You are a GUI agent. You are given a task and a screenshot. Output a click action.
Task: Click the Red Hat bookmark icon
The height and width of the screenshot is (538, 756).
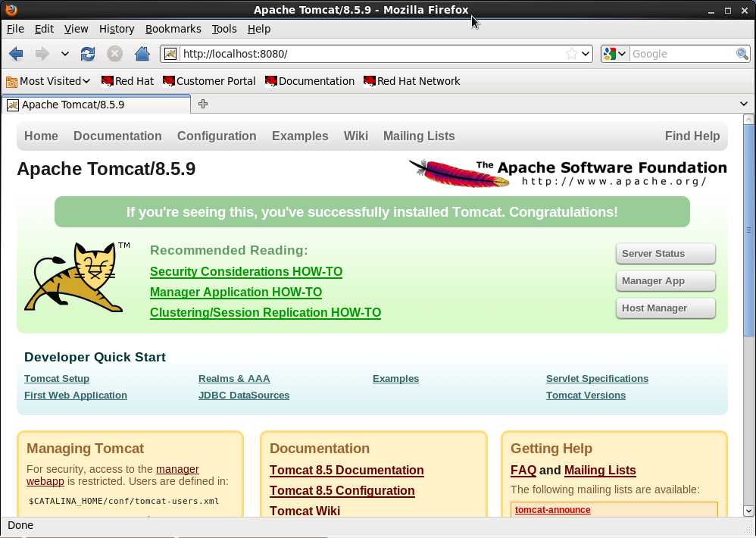point(107,81)
